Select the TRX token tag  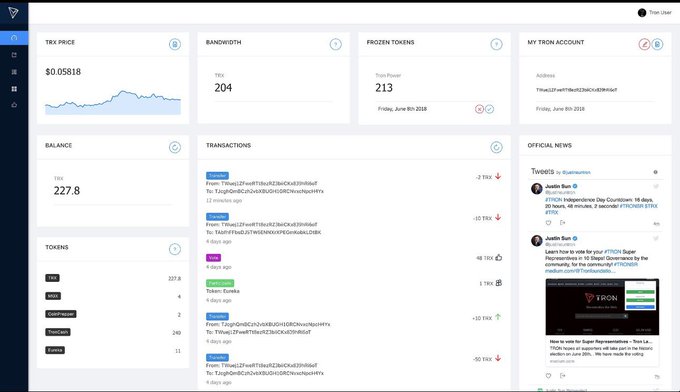(52, 278)
